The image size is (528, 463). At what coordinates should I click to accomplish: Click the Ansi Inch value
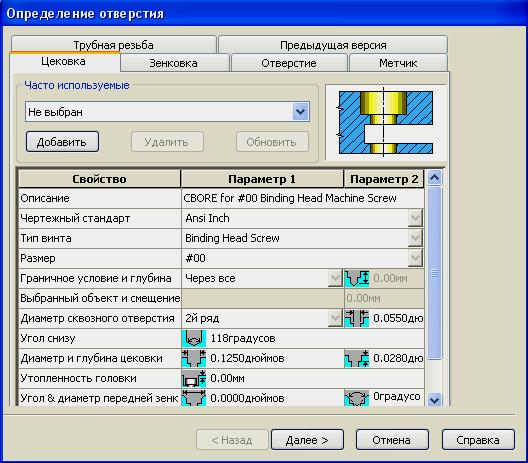coord(207,218)
